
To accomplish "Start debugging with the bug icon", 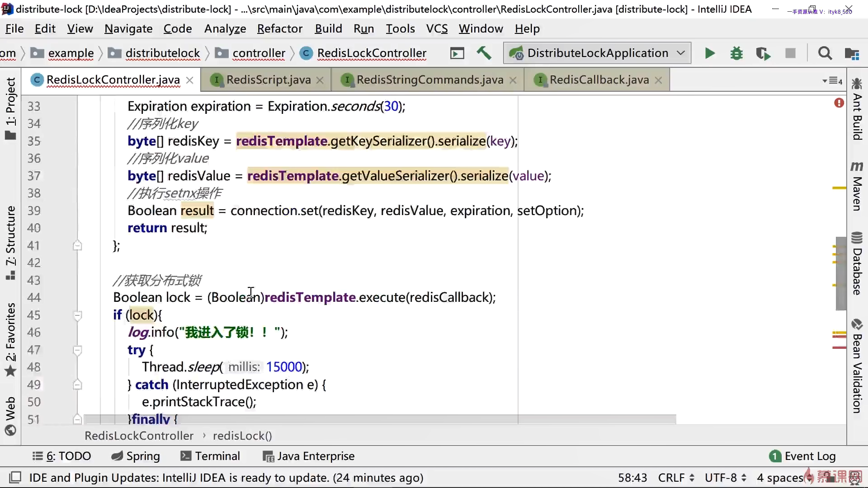I will [x=736, y=53].
